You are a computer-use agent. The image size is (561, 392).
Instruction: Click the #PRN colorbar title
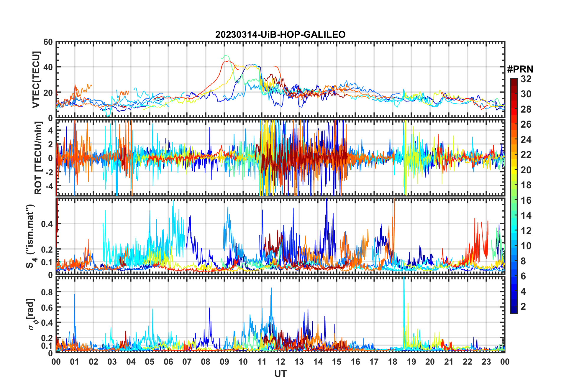click(x=520, y=69)
